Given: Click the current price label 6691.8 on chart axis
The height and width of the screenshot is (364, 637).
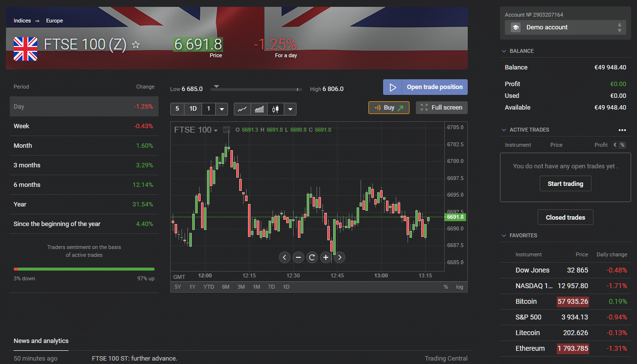Looking at the screenshot, I should 455,217.
